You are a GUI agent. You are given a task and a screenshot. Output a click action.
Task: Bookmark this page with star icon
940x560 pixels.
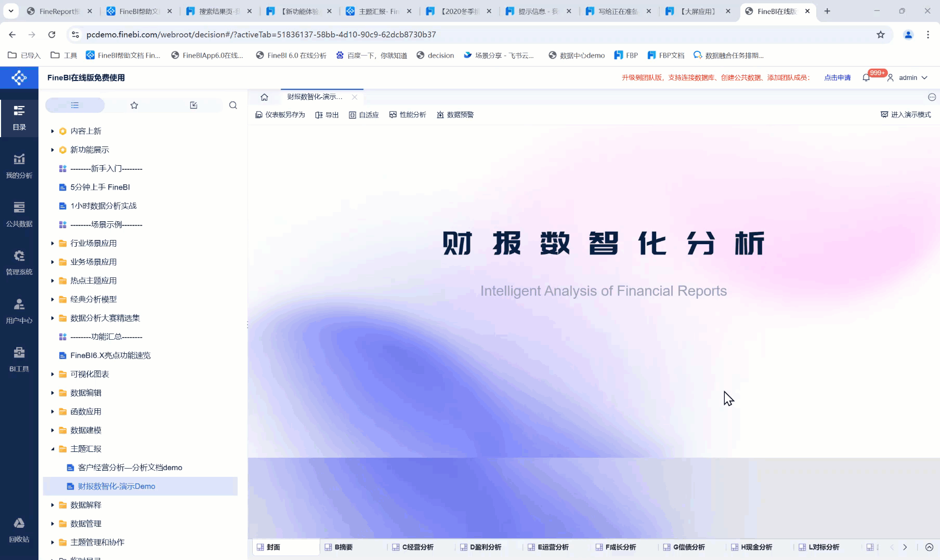[881, 35]
